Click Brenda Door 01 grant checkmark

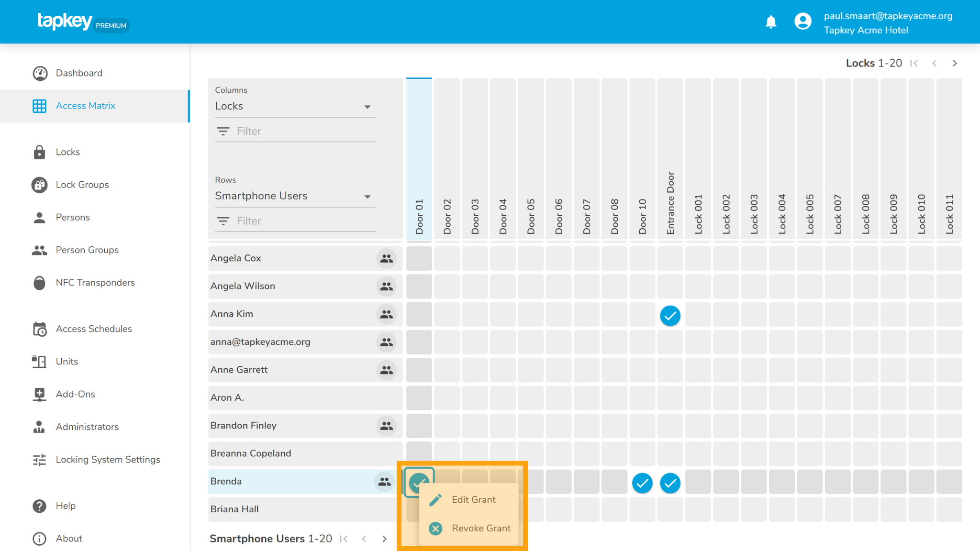(x=419, y=482)
